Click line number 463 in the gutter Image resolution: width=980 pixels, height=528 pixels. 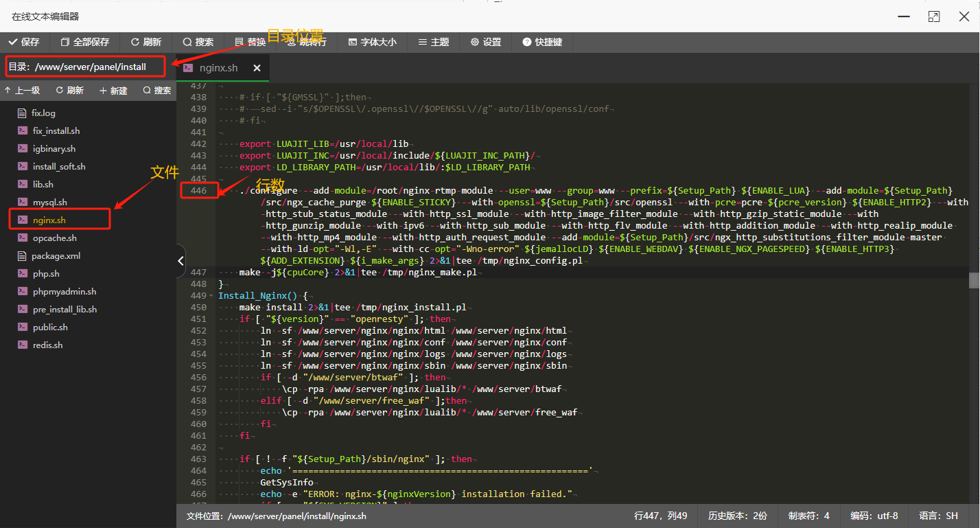[198, 459]
